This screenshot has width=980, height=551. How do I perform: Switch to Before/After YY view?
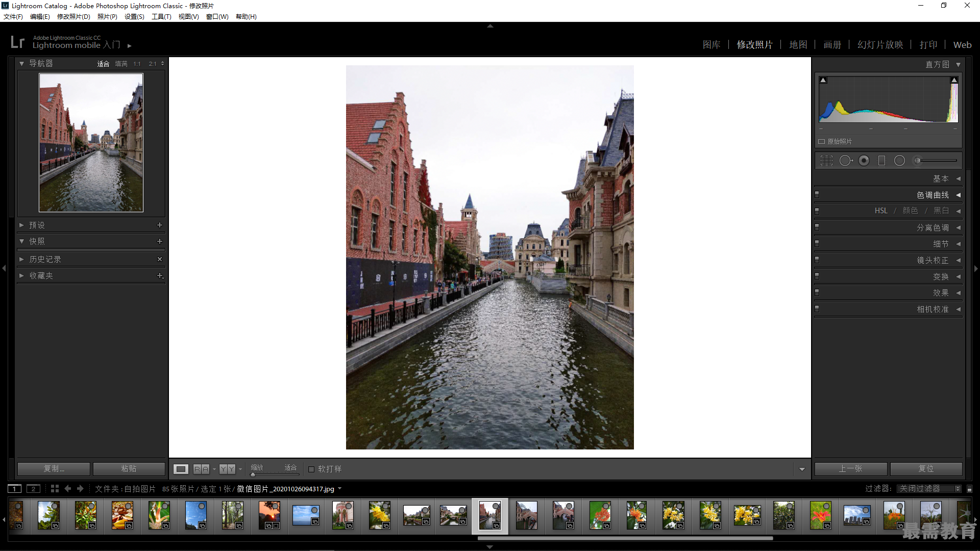tap(227, 469)
